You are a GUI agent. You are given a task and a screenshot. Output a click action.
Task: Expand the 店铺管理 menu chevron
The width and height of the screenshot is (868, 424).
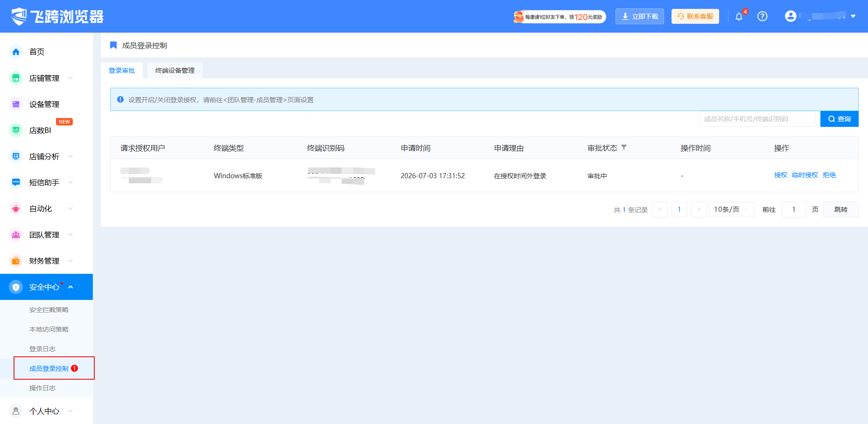coord(70,78)
